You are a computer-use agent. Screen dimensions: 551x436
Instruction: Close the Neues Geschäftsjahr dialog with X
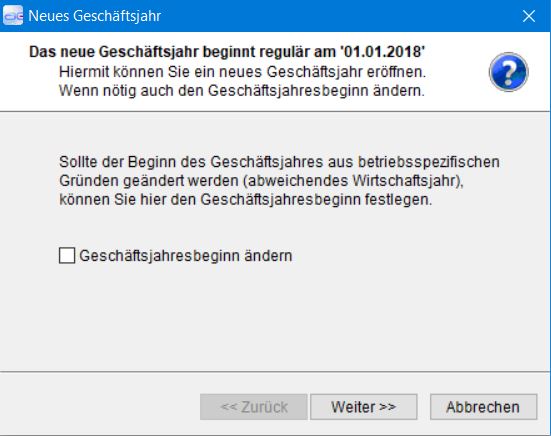point(529,16)
